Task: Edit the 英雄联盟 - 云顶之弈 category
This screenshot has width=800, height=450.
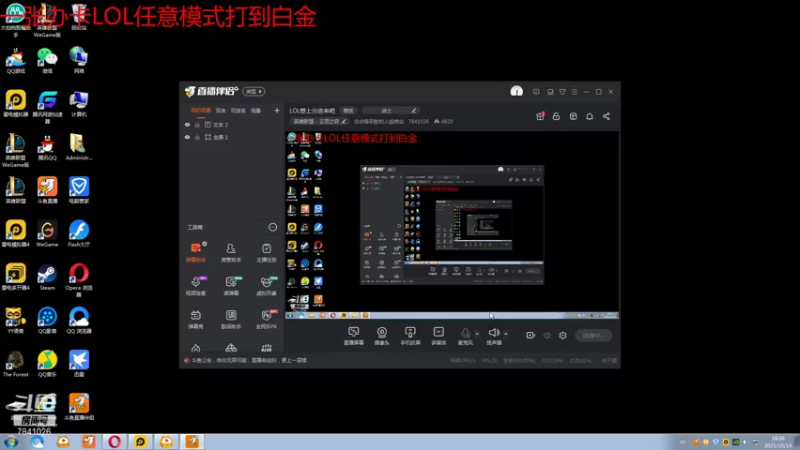Action: [319, 121]
